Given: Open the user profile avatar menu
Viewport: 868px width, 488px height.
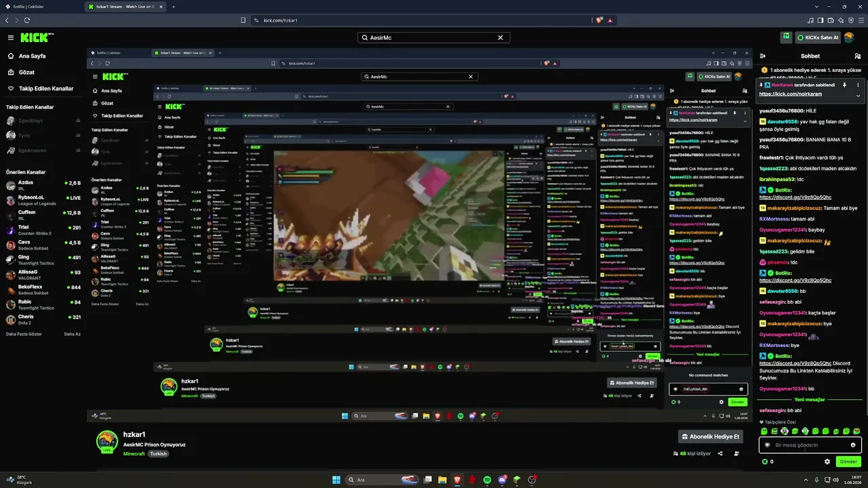Looking at the screenshot, I should pos(850,38).
